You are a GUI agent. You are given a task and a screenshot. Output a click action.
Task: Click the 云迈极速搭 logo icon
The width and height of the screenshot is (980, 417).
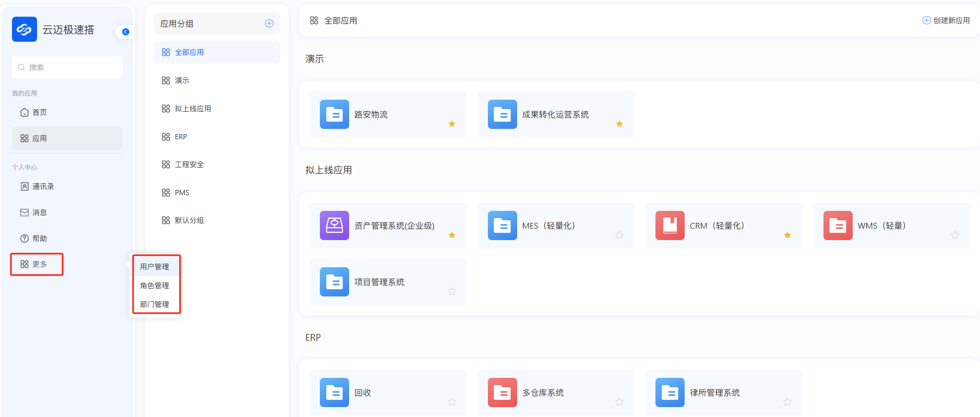(x=25, y=29)
